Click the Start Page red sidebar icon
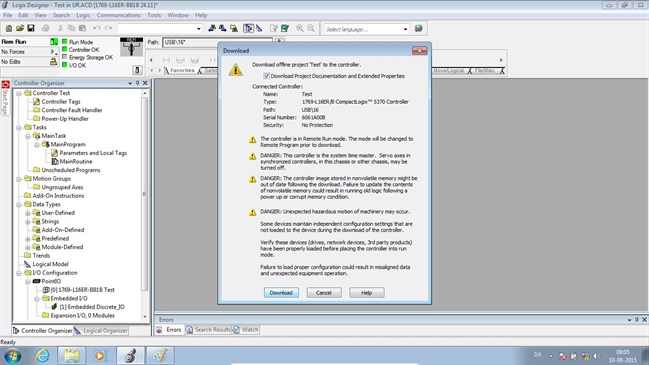Screen dimensions: 649x365 pyautogui.click(x=5, y=84)
